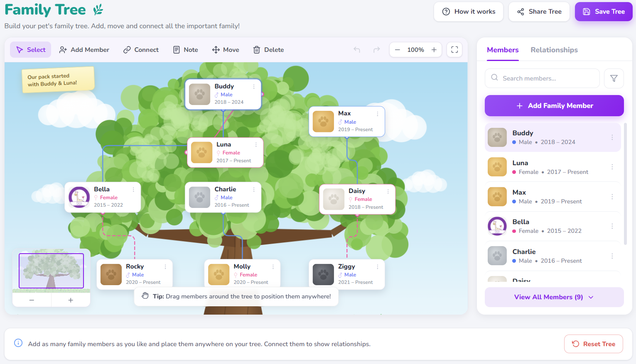Select the Daisy card on the tree
The height and width of the screenshot is (364, 636).
[357, 199]
